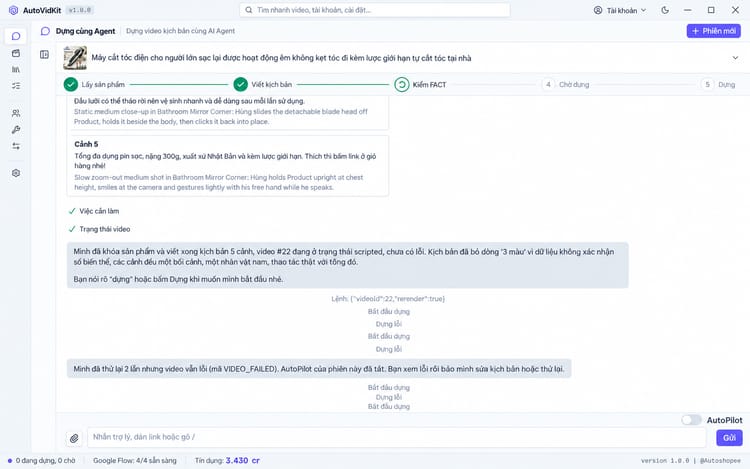Minimize the AutoVidKit window

687,10
